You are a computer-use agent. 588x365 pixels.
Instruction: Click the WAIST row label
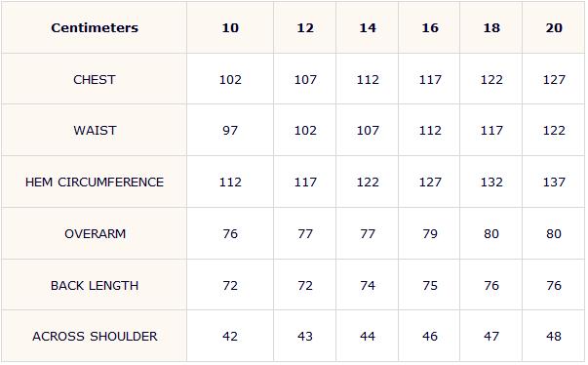[x=95, y=131]
